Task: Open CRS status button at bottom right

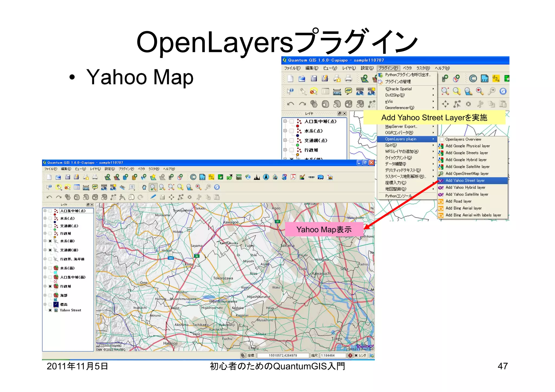Action: [x=372, y=355]
